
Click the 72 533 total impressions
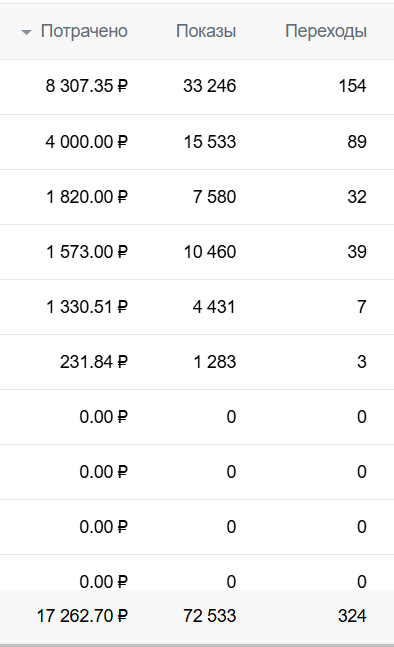point(210,616)
